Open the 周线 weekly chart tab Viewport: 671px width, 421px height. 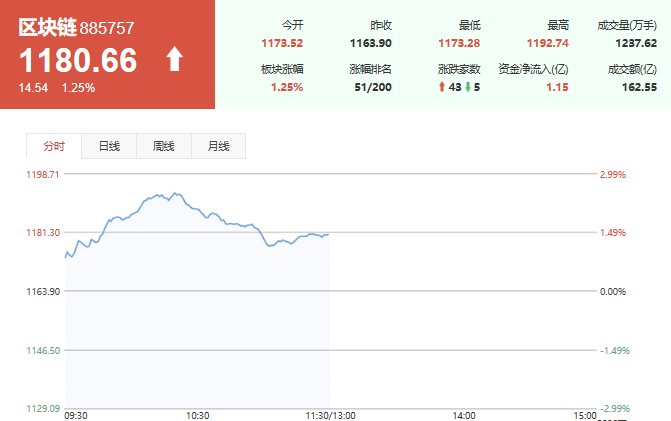(164, 146)
